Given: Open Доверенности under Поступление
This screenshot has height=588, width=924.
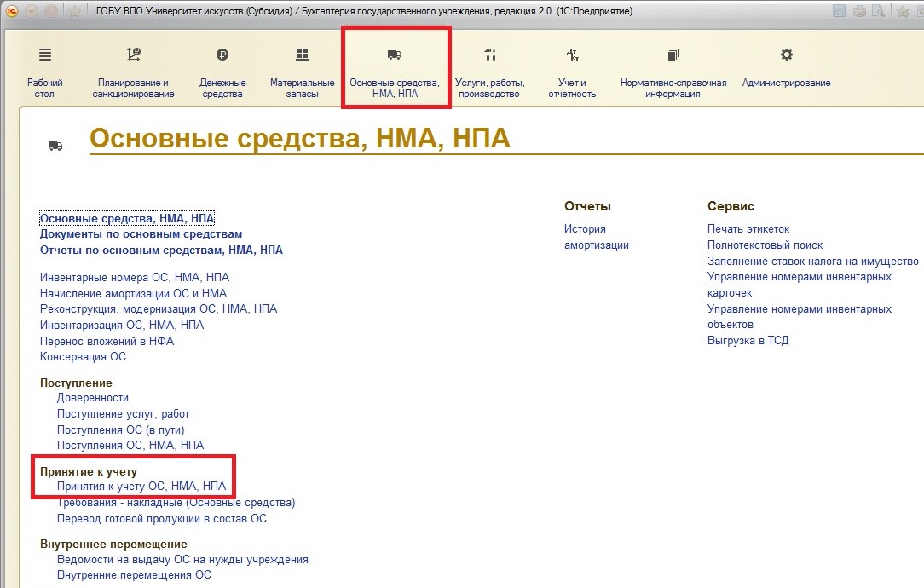Looking at the screenshot, I should pos(92,398).
